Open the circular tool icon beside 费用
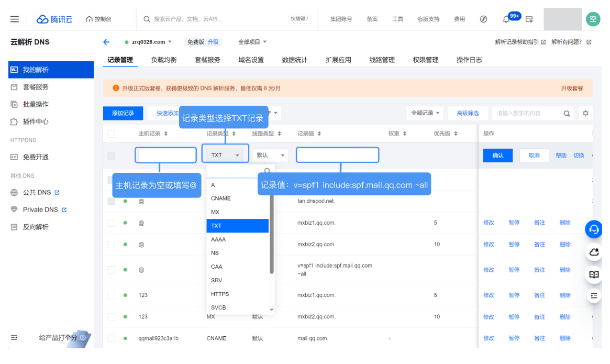Screen dimensions: 610x364 click(483, 19)
